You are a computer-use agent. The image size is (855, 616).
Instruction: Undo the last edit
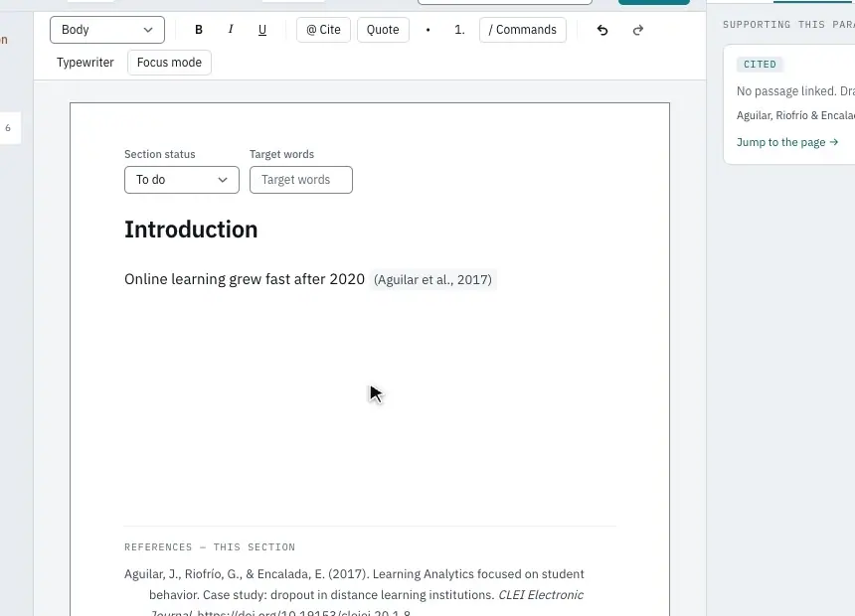pos(602,30)
